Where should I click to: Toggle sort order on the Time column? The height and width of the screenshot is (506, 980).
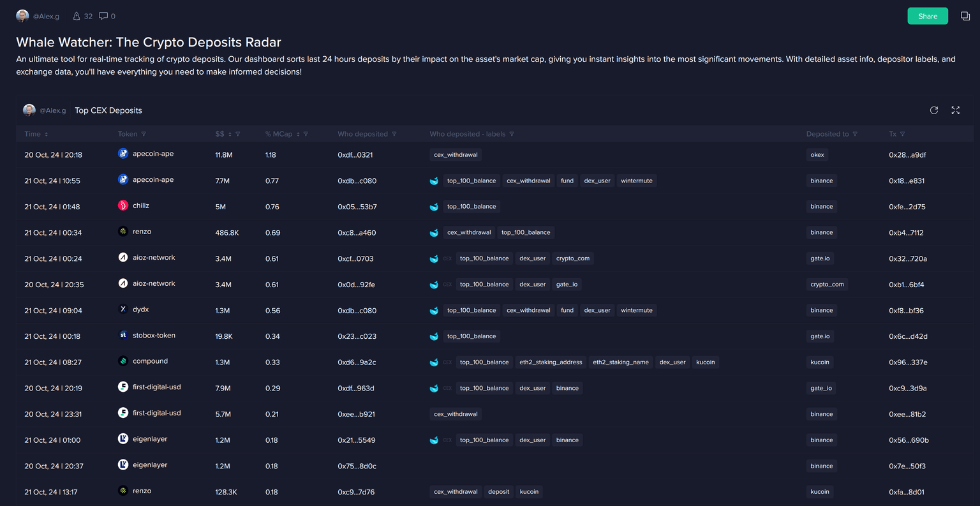(x=47, y=134)
